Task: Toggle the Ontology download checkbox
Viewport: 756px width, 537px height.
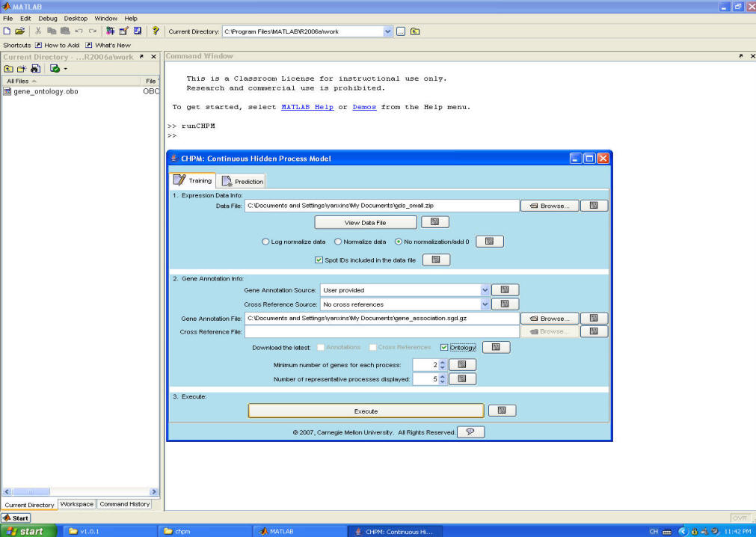Action: 445,347
